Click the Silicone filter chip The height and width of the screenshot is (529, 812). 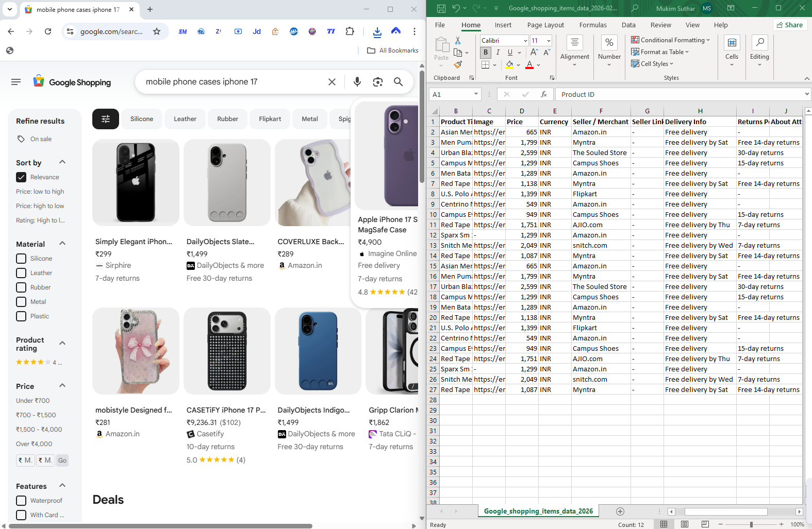tap(142, 119)
